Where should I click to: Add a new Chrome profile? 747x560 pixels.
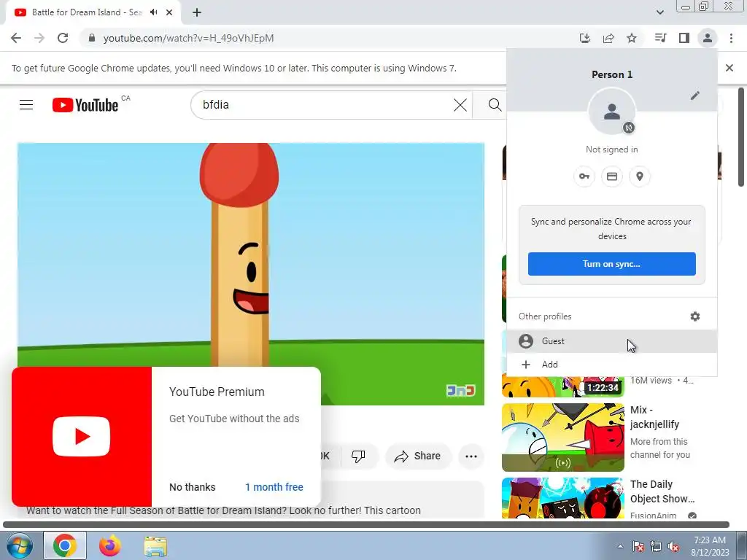point(612,365)
